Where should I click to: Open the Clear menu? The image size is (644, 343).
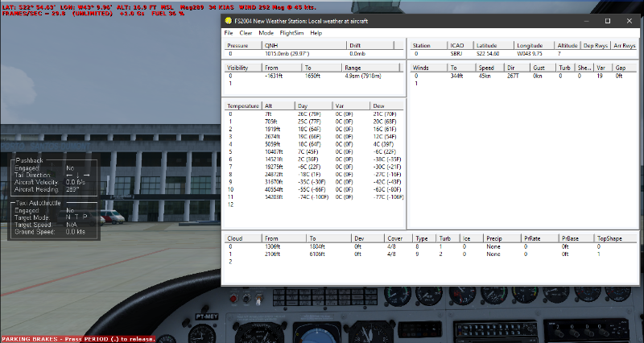click(x=246, y=33)
